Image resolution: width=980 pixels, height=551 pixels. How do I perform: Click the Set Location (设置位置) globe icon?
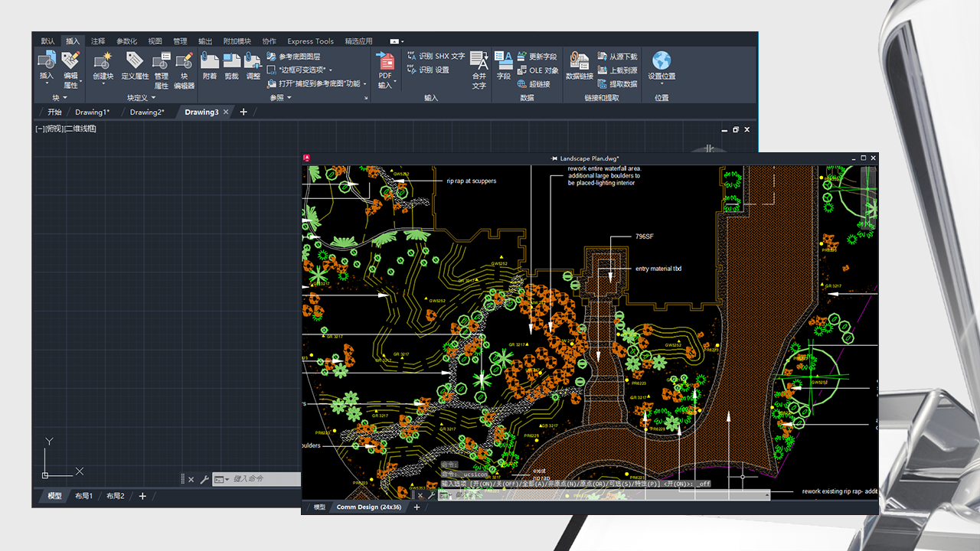click(661, 61)
